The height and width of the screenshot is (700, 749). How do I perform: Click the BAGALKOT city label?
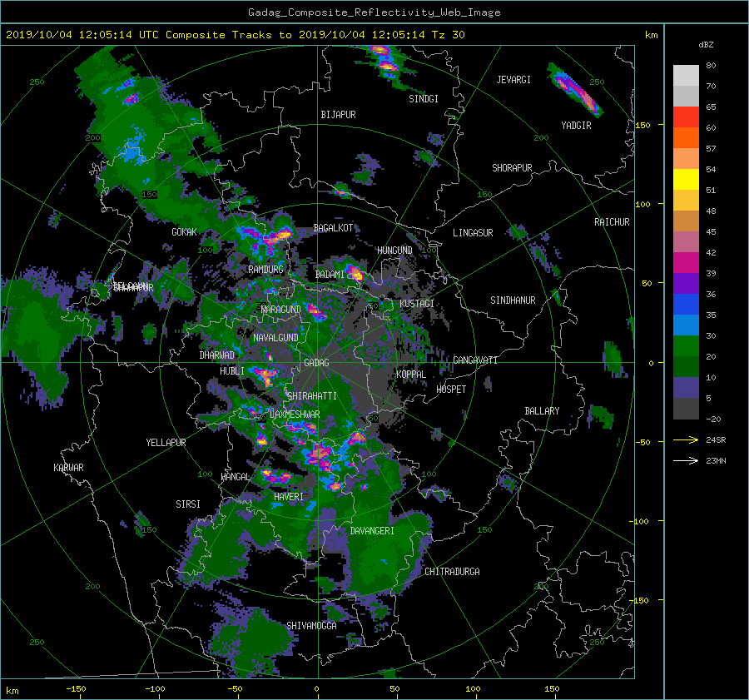click(x=333, y=228)
